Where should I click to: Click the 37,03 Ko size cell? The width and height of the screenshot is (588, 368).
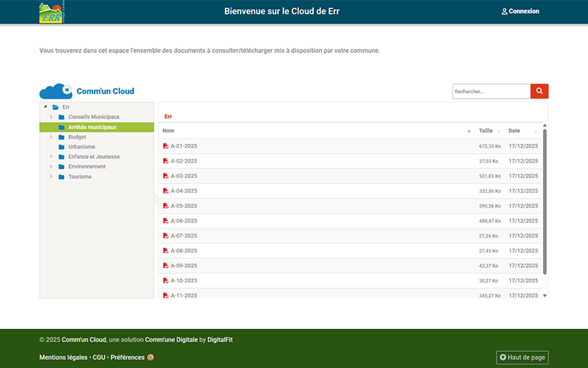click(x=488, y=161)
